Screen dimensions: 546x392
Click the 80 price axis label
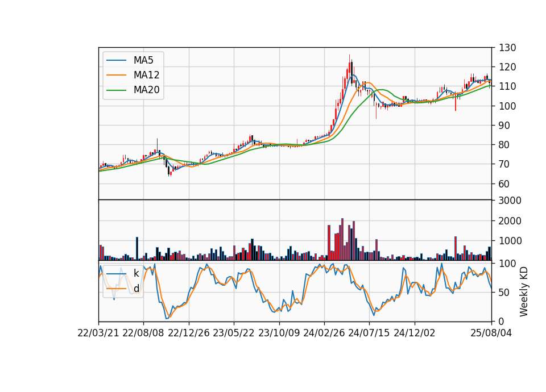[x=504, y=145]
